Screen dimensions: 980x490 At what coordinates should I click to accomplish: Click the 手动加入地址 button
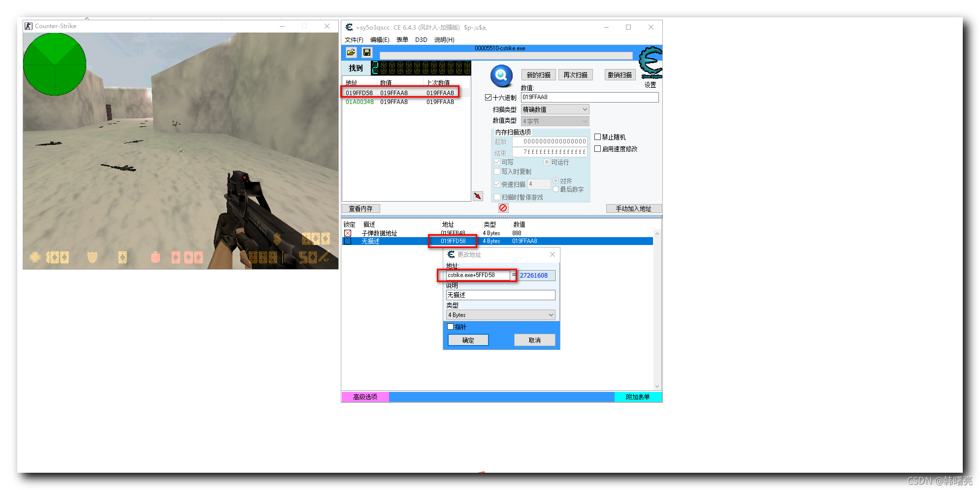click(634, 209)
